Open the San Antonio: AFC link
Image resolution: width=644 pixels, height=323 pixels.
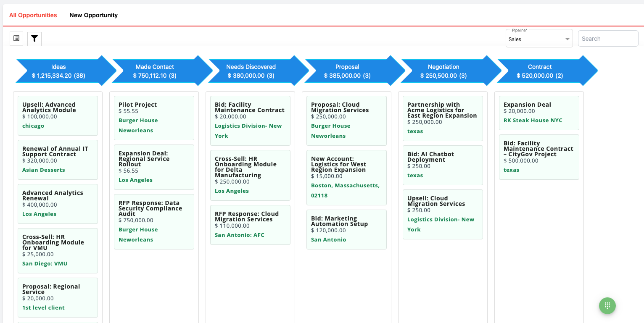point(240,235)
